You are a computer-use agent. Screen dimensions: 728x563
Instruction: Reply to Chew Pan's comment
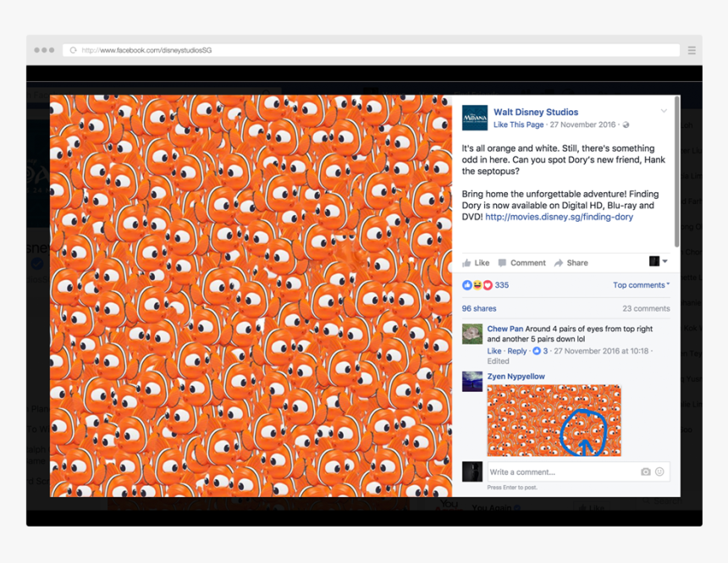[x=516, y=351]
